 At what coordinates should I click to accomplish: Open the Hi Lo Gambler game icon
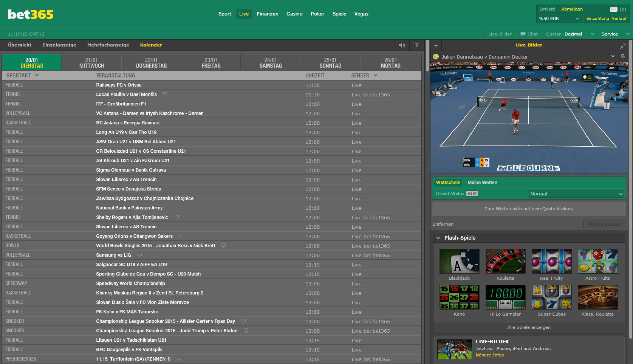(x=505, y=297)
